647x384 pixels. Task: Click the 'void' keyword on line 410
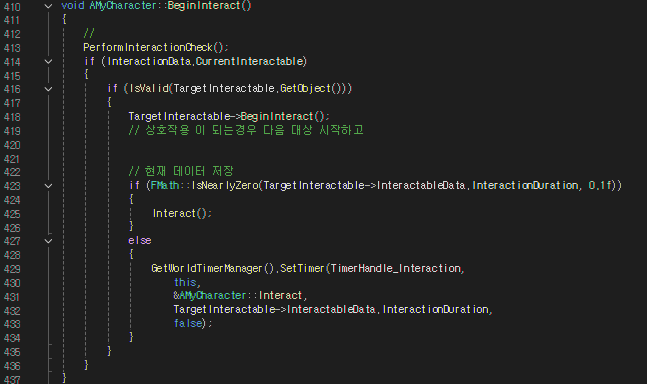click(73, 5)
